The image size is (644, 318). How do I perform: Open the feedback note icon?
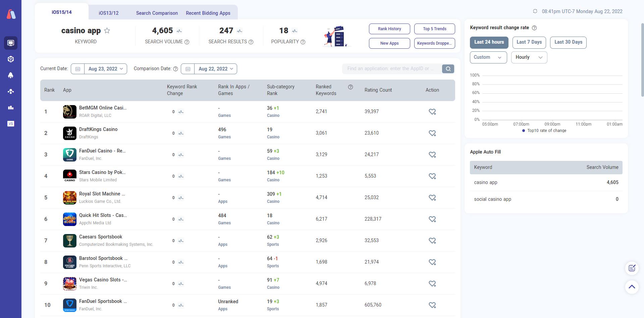[632, 268]
